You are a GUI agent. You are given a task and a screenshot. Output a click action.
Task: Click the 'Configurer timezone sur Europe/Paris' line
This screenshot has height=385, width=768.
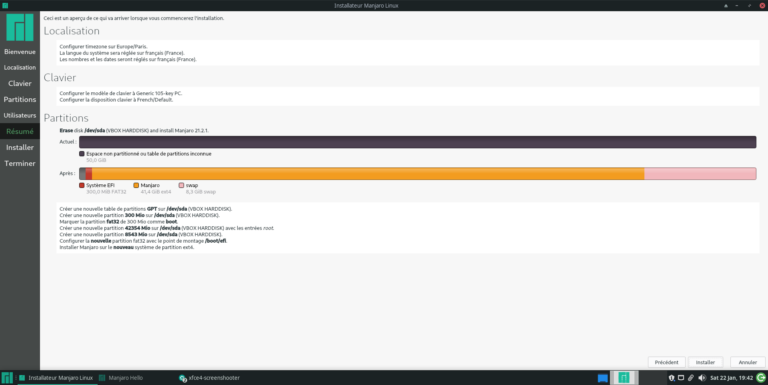(103, 47)
